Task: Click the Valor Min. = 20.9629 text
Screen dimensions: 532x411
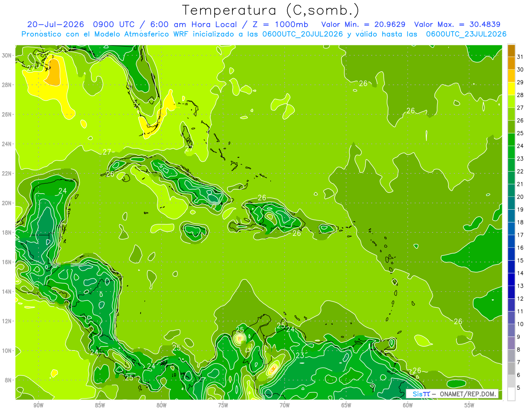Action: pyautogui.click(x=363, y=24)
